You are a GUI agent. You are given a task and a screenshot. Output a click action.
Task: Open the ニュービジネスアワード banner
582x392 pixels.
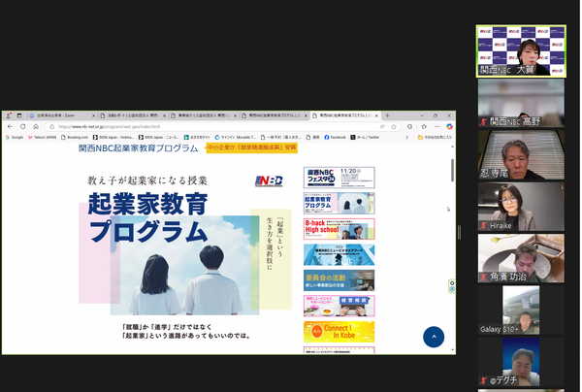click(339, 254)
